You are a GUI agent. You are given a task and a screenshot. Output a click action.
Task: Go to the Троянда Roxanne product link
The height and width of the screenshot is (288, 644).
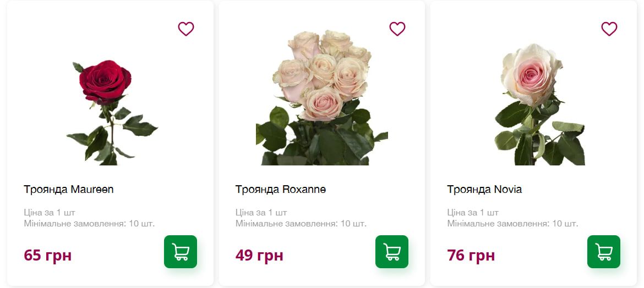(x=281, y=190)
